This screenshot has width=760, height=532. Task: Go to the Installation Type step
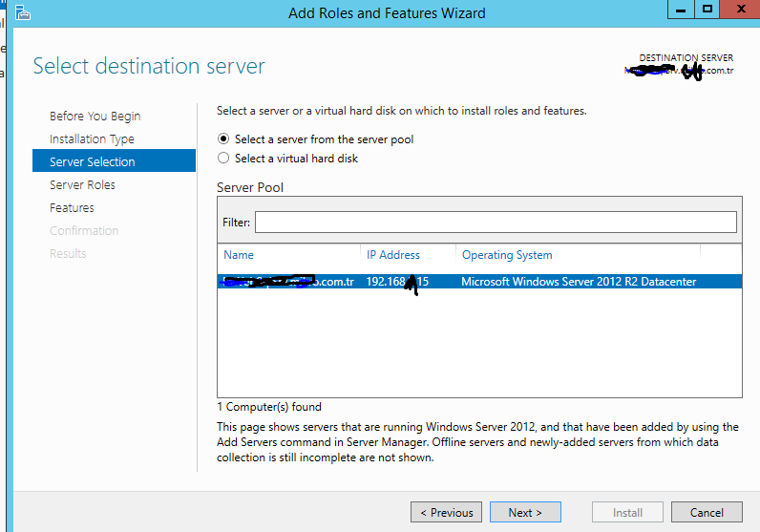pos(92,139)
